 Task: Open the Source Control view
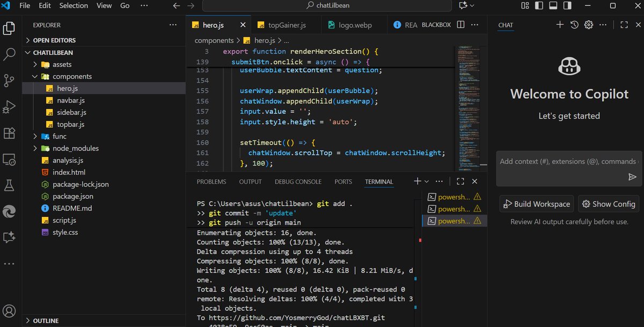tap(9, 80)
